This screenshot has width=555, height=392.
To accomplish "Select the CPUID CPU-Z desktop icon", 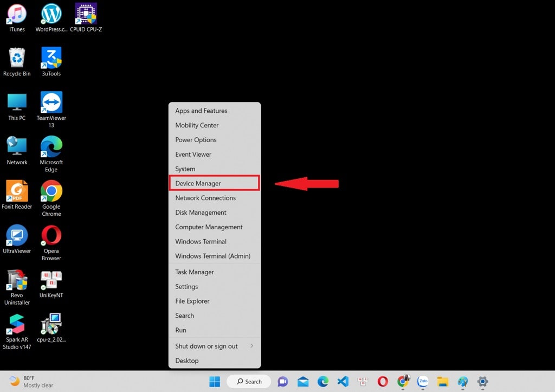I will click(86, 15).
